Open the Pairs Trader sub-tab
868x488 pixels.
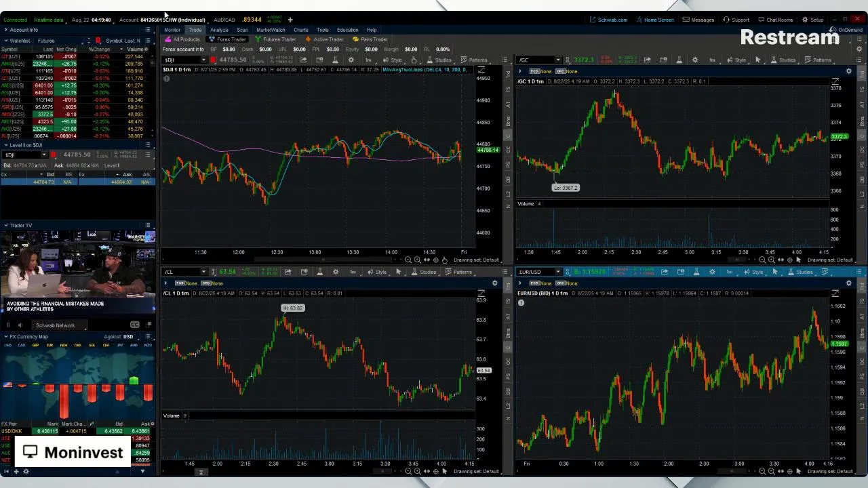[x=370, y=39]
